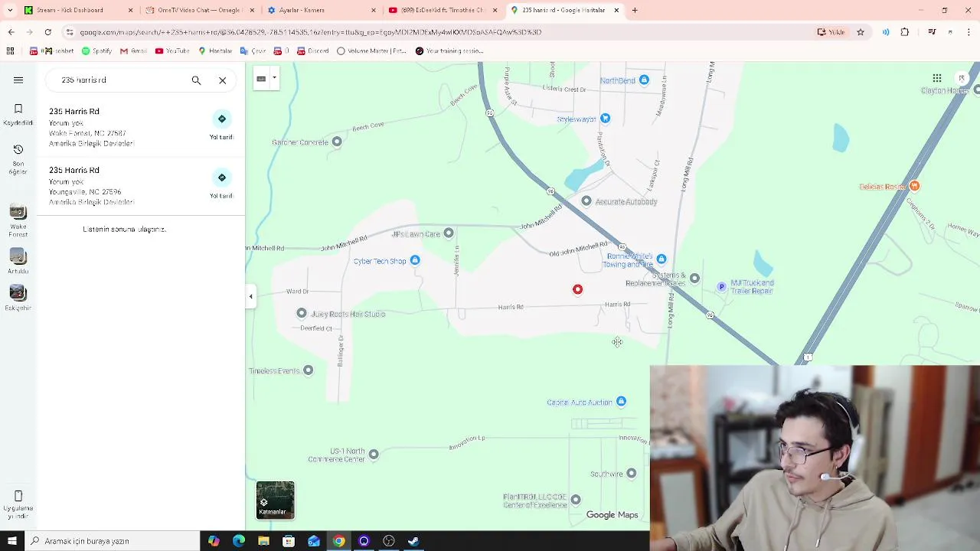Open the browser extensions puzzle icon

click(905, 32)
